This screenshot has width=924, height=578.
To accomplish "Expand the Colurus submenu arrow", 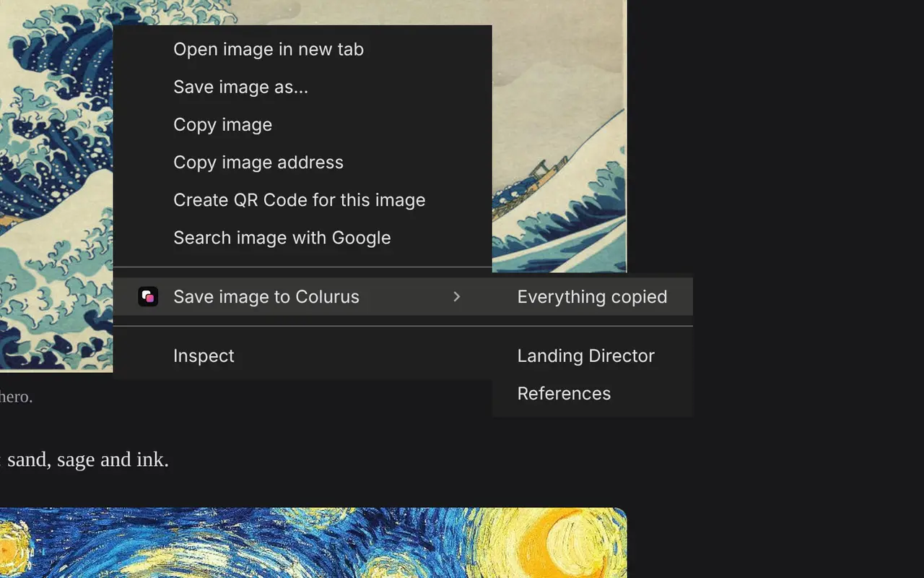I will coord(456,296).
